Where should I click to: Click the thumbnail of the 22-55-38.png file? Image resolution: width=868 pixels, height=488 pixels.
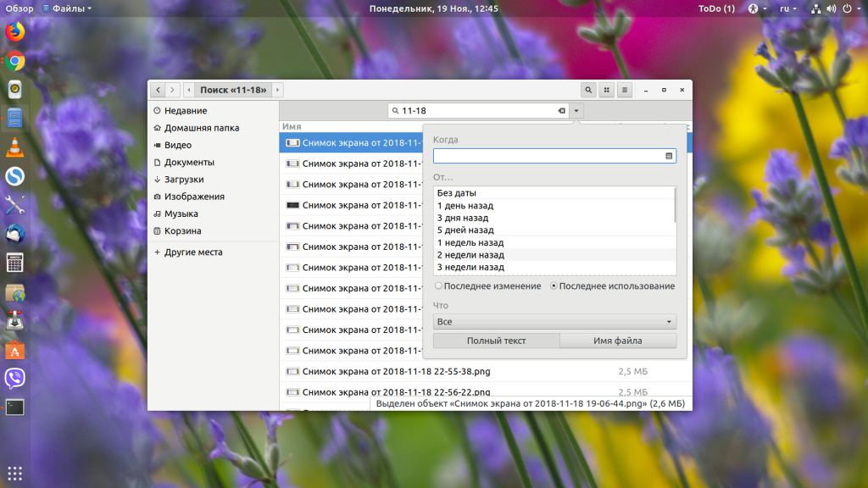click(x=292, y=371)
